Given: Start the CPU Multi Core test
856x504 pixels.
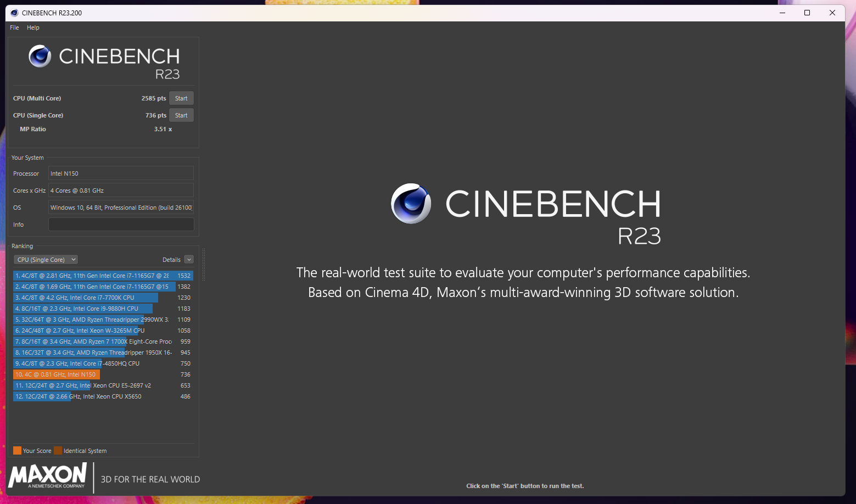Looking at the screenshot, I should (x=181, y=98).
